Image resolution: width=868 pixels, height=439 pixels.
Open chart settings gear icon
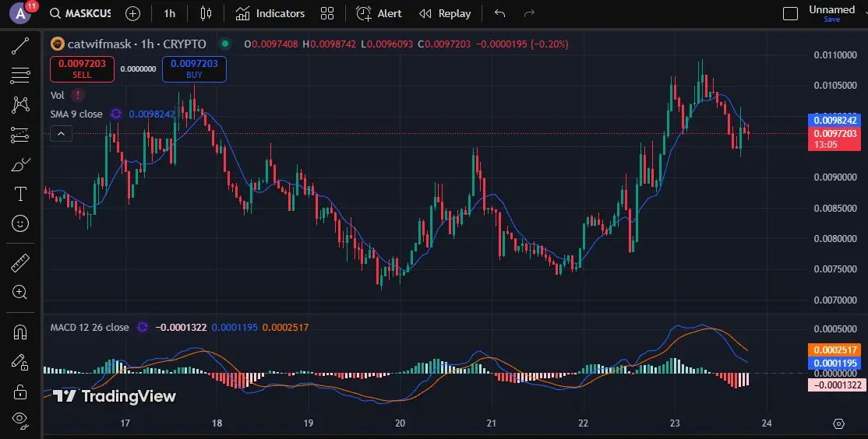point(838,423)
